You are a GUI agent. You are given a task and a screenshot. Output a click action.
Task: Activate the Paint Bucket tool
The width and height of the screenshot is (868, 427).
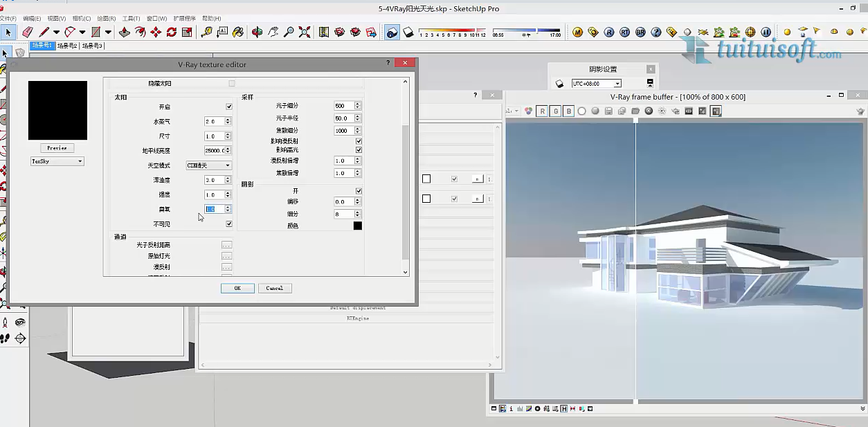click(x=238, y=32)
